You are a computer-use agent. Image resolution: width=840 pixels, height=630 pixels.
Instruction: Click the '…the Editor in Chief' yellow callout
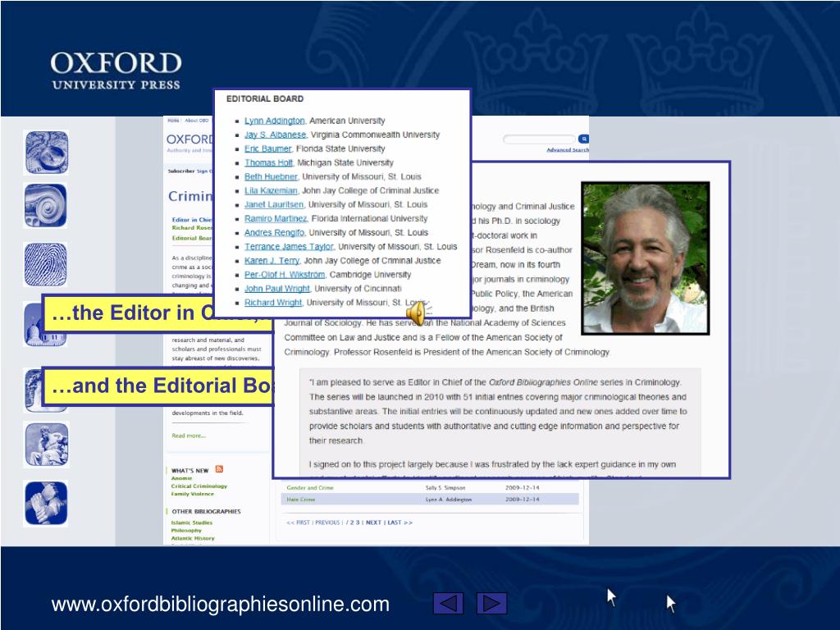[x=158, y=313]
